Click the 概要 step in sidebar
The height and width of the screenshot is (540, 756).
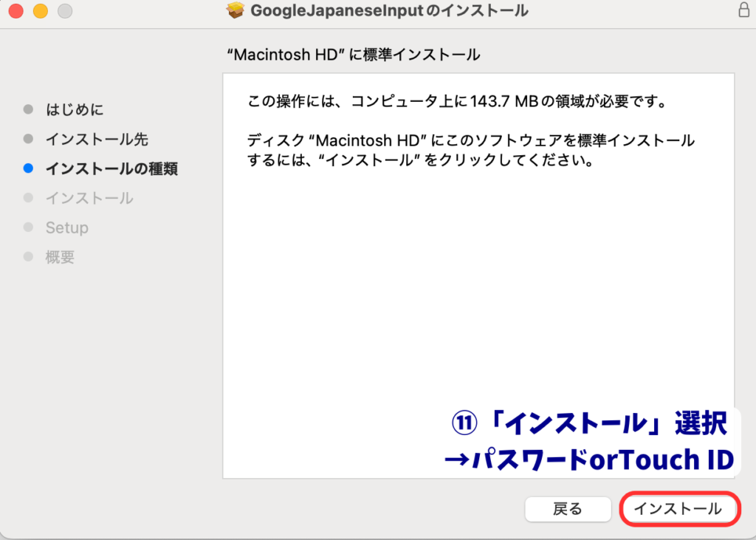tap(60, 257)
